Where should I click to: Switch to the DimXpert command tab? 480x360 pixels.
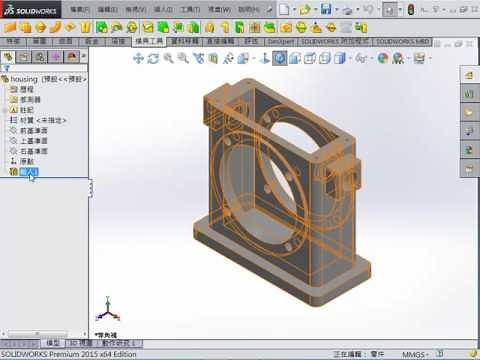281,42
